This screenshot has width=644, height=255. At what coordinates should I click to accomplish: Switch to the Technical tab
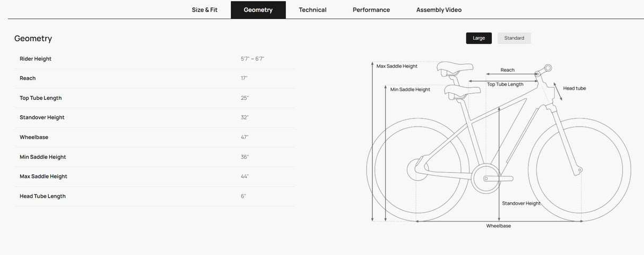[x=312, y=10]
